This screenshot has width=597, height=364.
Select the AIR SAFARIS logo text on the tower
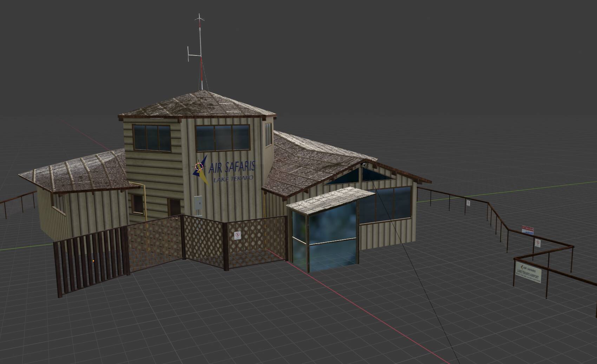pyautogui.click(x=232, y=167)
